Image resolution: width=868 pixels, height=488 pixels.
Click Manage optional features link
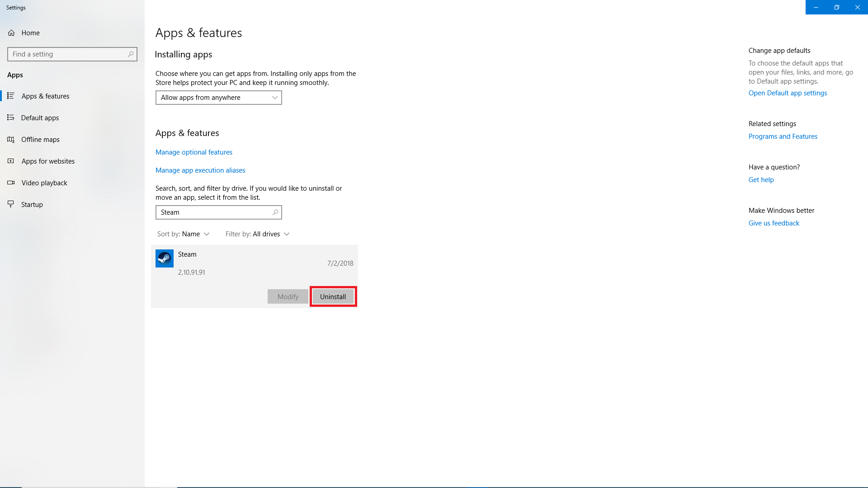tap(194, 152)
